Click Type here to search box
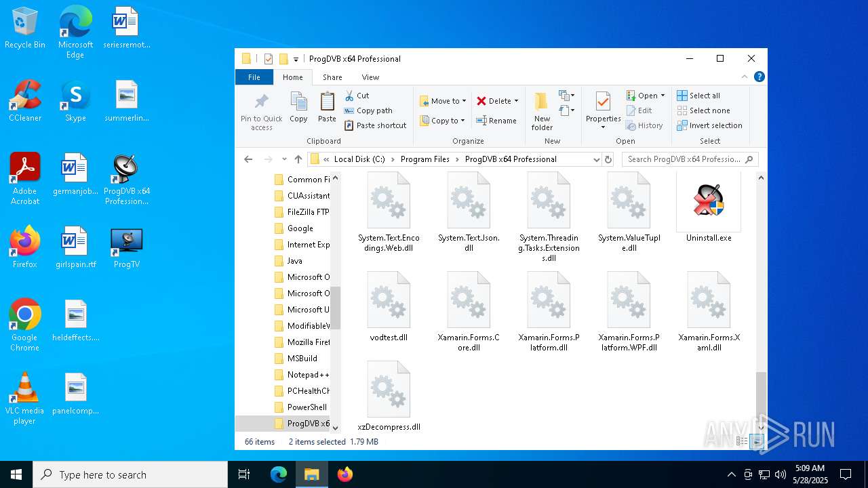The image size is (868, 488). pyautogui.click(x=130, y=474)
